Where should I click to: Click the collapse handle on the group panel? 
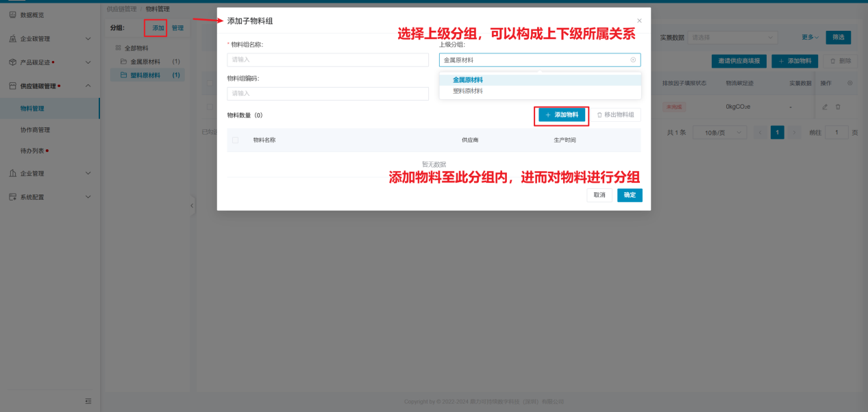click(192, 205)
